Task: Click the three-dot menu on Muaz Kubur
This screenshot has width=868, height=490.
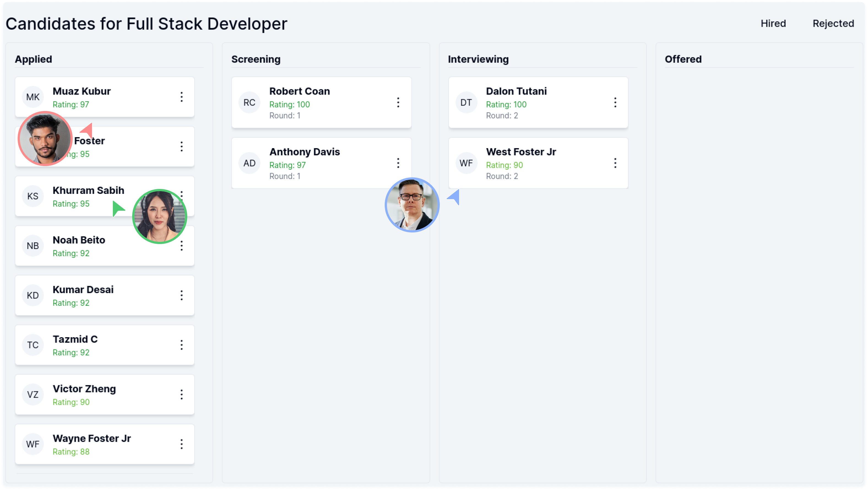Action: tap(182, 97)
